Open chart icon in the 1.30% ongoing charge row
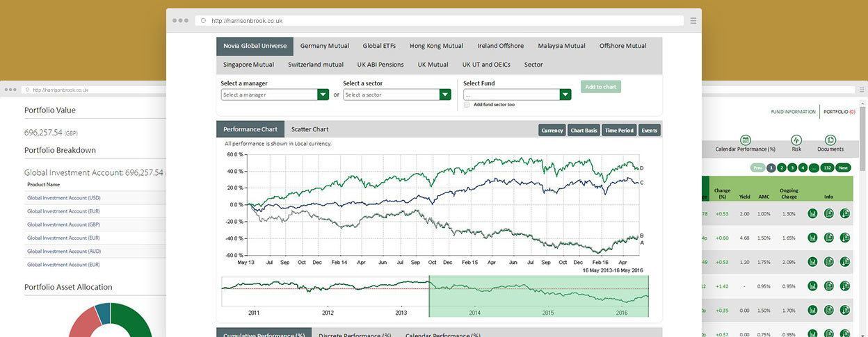The height and width of the screenshot is (337, 868). click(812, 214)
